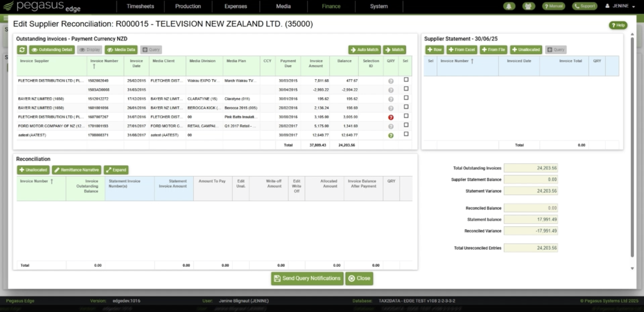
Task: Click the refresh icon above outstanding invoices
Action: [22, 50]
